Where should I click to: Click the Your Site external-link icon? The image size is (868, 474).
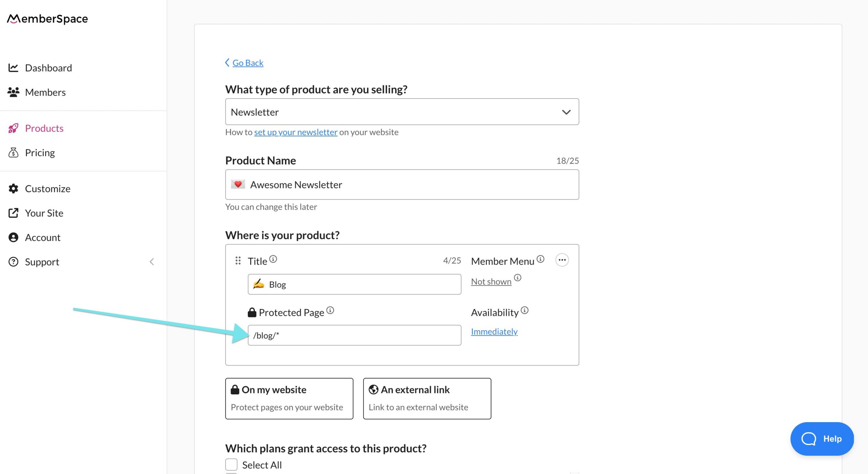tap(13, 213)
